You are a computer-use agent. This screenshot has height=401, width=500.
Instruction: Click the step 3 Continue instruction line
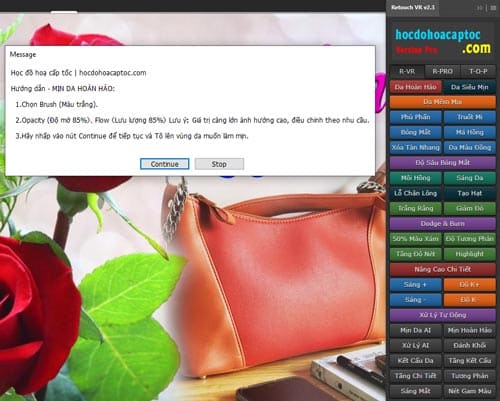(132, 136)
